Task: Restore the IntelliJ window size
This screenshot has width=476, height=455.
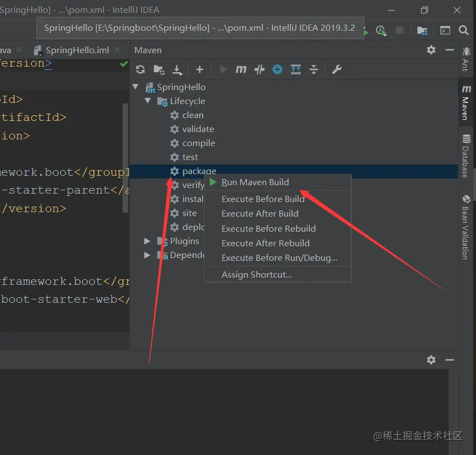Action: tap(425, 10)
